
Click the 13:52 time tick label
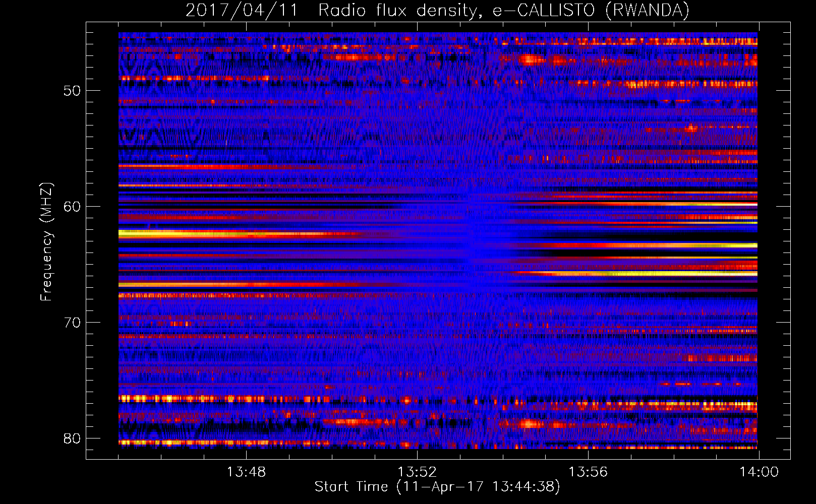417,472
